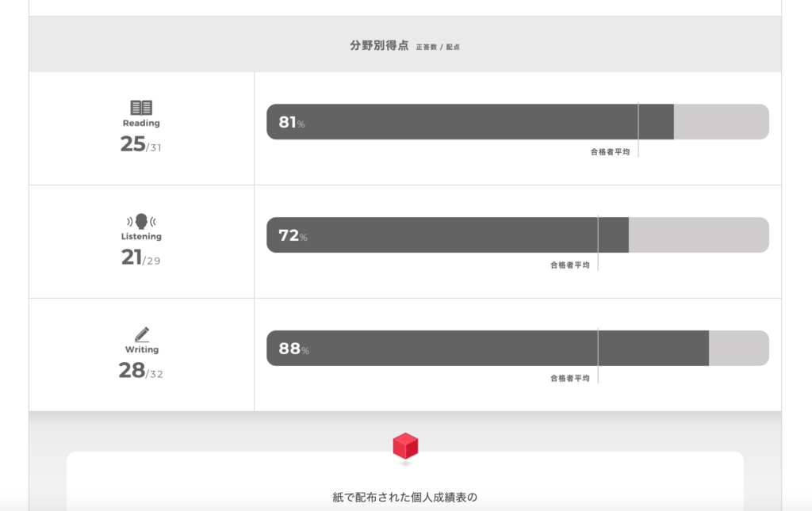The width and height of the screenshot is (812, 511).
Task: Click the 合格者平均 label under Writing bar
Action: coord(569,379)
